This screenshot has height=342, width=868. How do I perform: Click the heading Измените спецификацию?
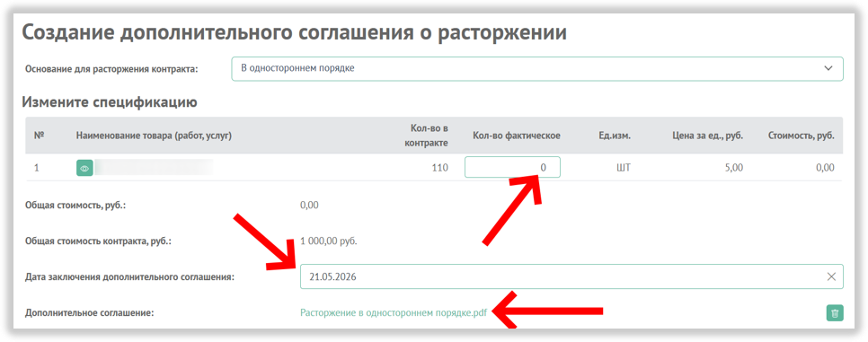point(110,101)
